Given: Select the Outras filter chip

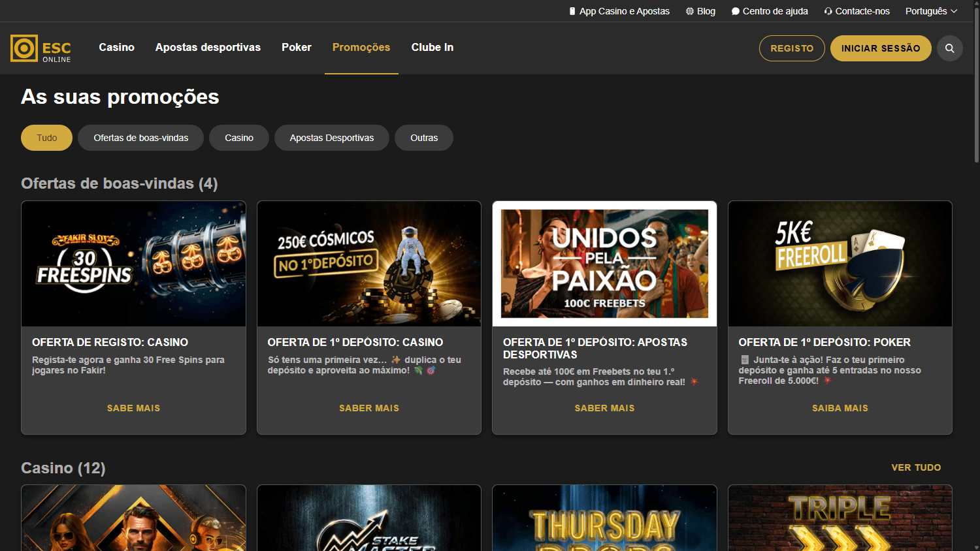Looking at the screenshot, I should tap(424, 138).
